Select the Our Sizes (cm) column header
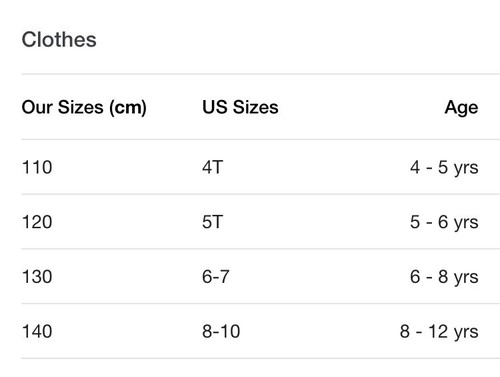The width and height of the screenshot is (500, 377). [x=84, y=108]
